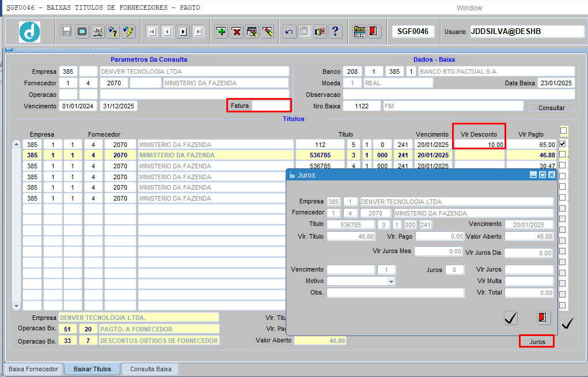
Task: Click the Nro Baixa field showing 1122
Action: pos(362,106)
